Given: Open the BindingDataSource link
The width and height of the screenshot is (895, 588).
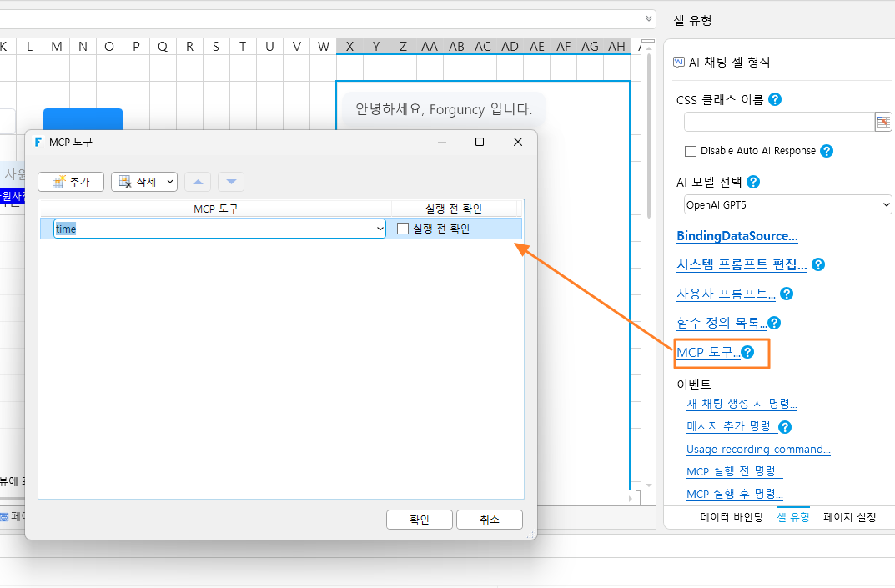Looking at the screenshot, I should pos(737,236).
